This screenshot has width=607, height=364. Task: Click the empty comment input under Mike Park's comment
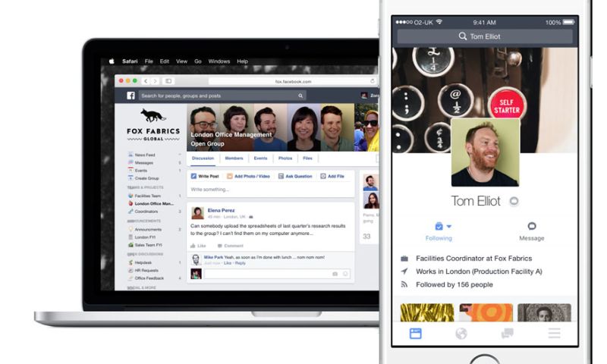(x=277, y=274)
